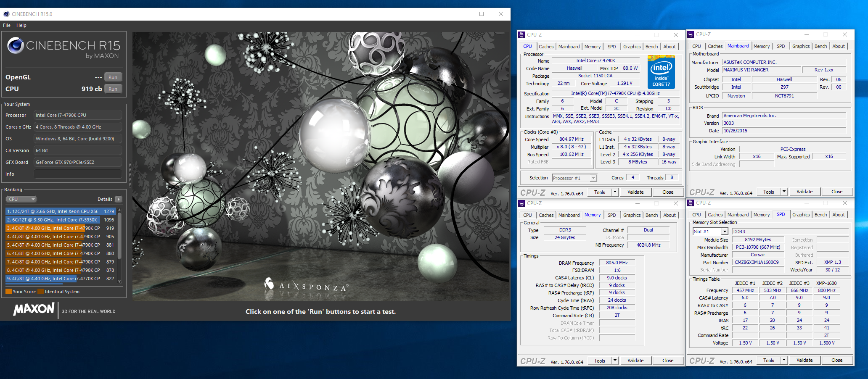Click the CPU-Z icon in SPD window title bar
This screenshot has width=868, height=379.
coord(691,203)
